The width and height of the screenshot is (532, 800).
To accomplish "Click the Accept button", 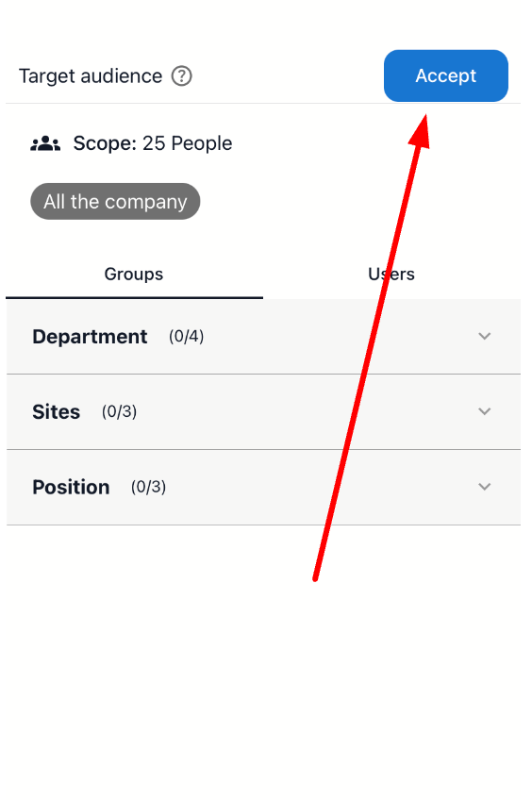I will tap(446, 75).
